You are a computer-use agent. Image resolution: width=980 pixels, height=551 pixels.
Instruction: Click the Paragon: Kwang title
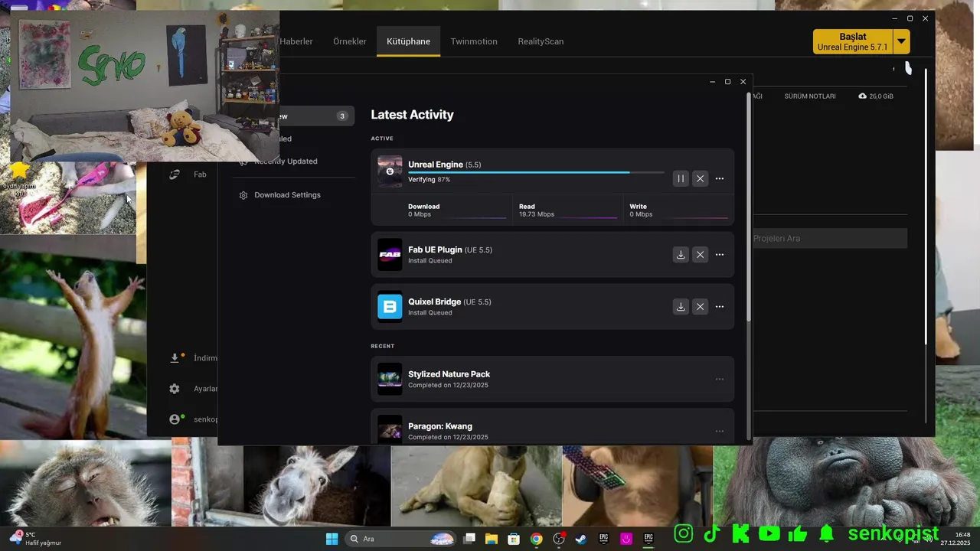click(x=440, y=426)
